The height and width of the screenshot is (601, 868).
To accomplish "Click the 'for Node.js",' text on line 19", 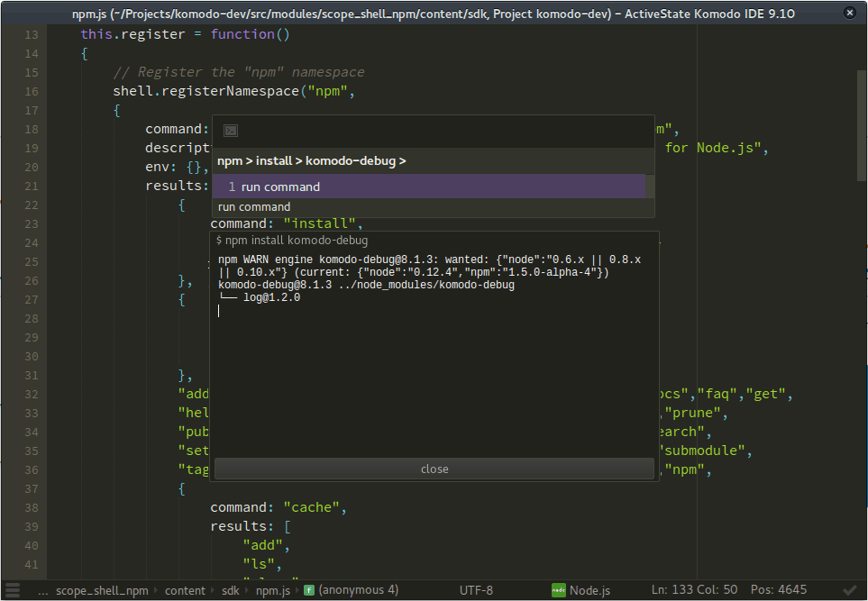I will click(x=717, y=148).
